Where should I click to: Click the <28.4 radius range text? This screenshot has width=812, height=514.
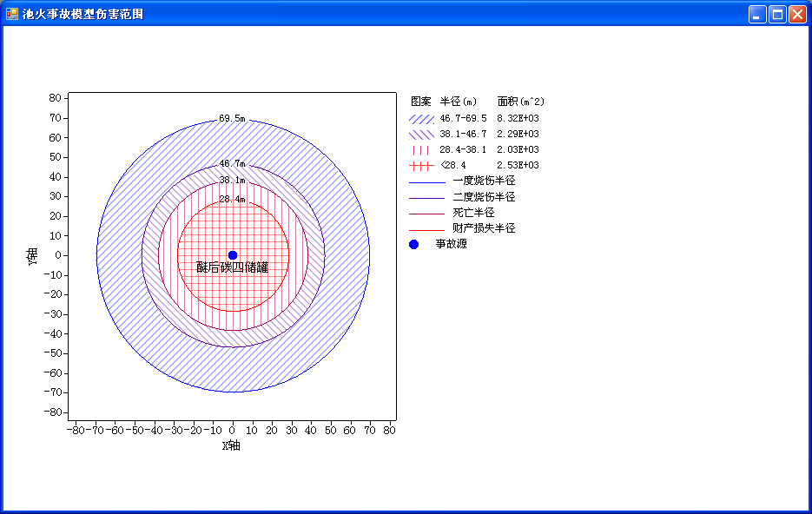(453, 165)
